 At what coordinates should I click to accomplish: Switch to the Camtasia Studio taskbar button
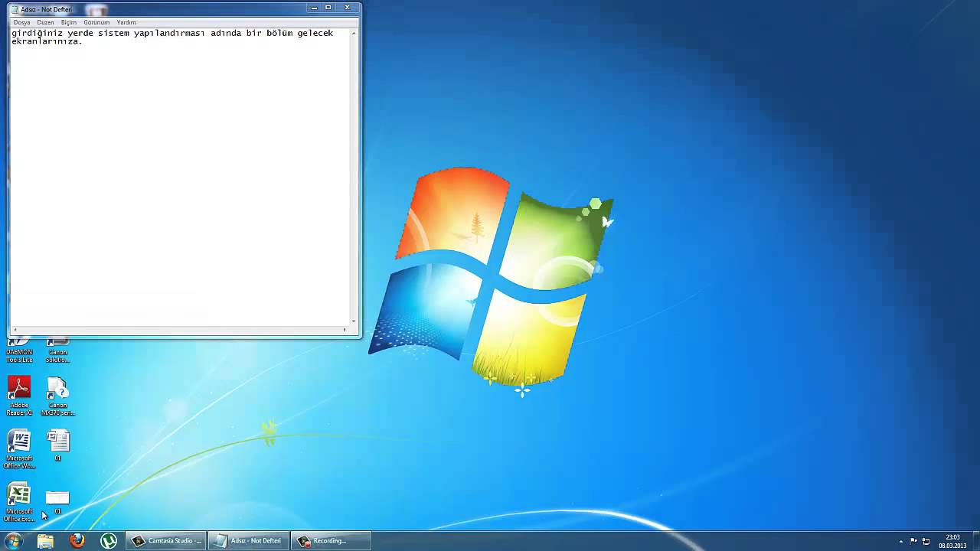click(x=166, y=541)
